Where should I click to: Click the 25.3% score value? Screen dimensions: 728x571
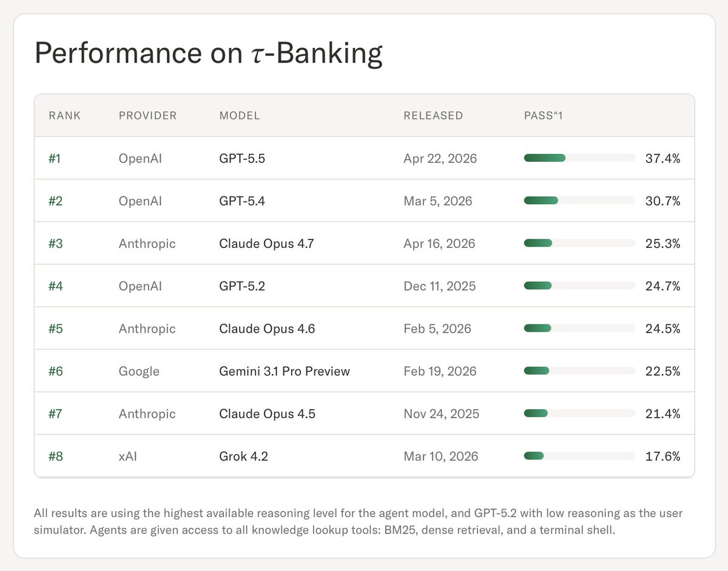(x=662, y=244)
